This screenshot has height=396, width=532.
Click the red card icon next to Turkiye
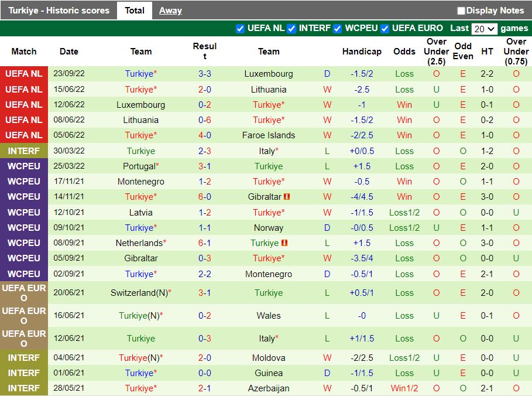coord(284,243)
